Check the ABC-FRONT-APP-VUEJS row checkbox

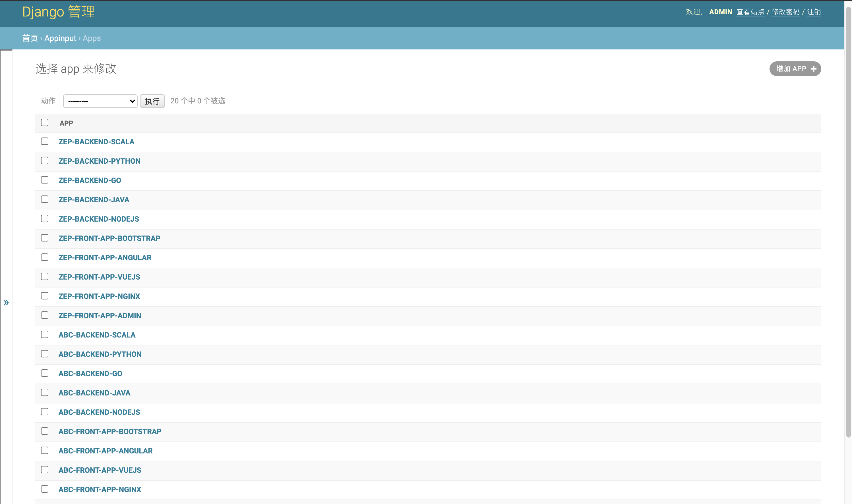click(45, 470)
